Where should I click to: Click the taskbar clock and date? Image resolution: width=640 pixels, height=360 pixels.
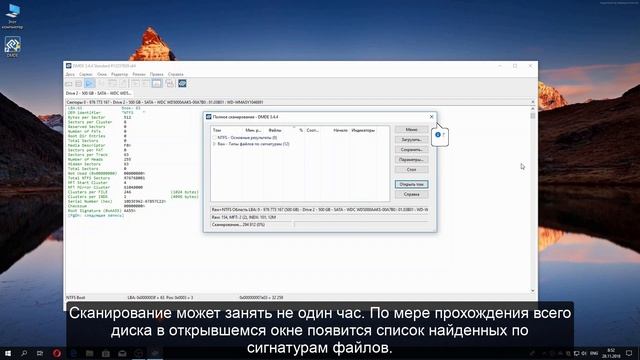(x=611, y=353)
